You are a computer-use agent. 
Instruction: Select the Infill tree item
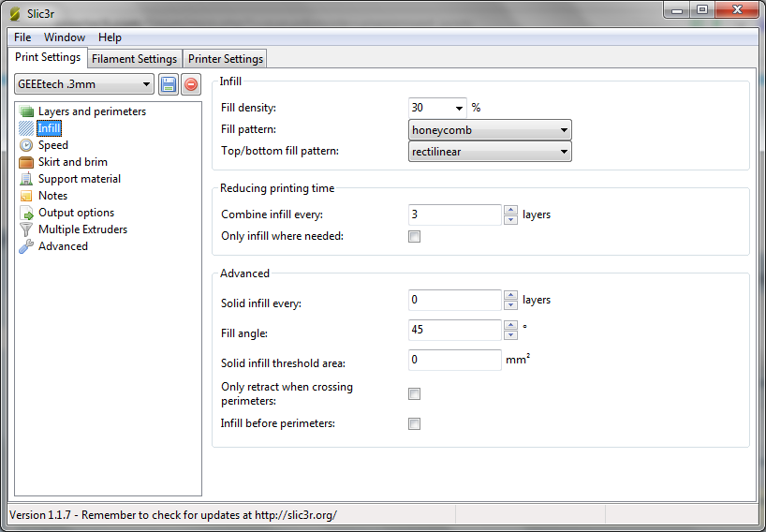coord(50,128)
